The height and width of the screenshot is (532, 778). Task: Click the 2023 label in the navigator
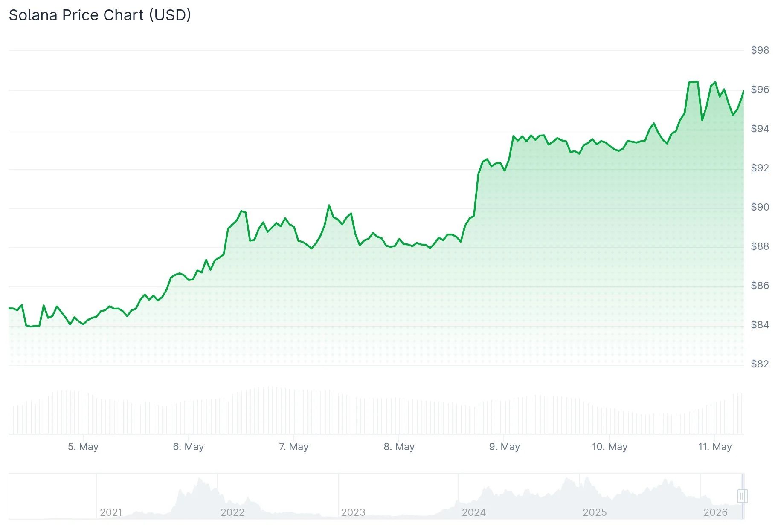click(x=353, y=512)
